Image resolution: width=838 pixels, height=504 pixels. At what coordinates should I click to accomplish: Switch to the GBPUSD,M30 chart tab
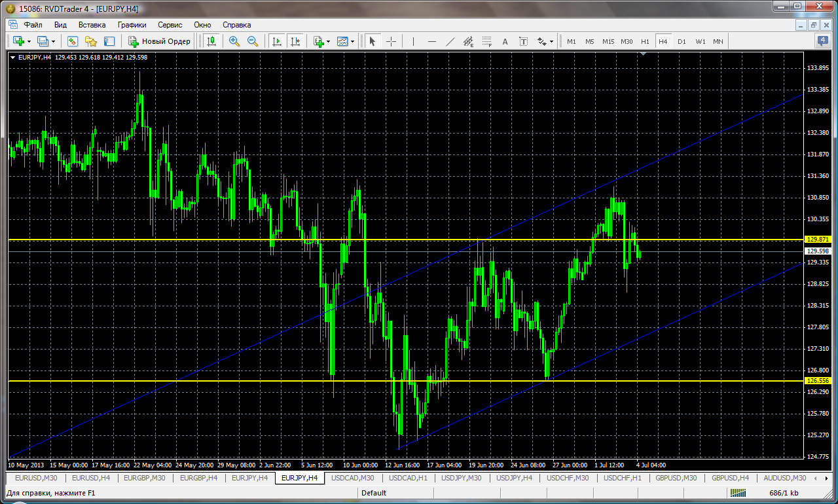point(676,478)
